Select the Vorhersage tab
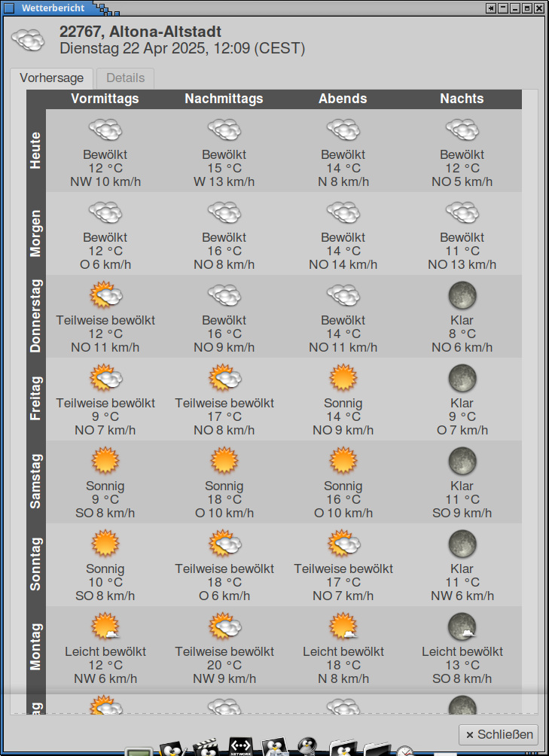549x756 pixels. tap(51, 78)
